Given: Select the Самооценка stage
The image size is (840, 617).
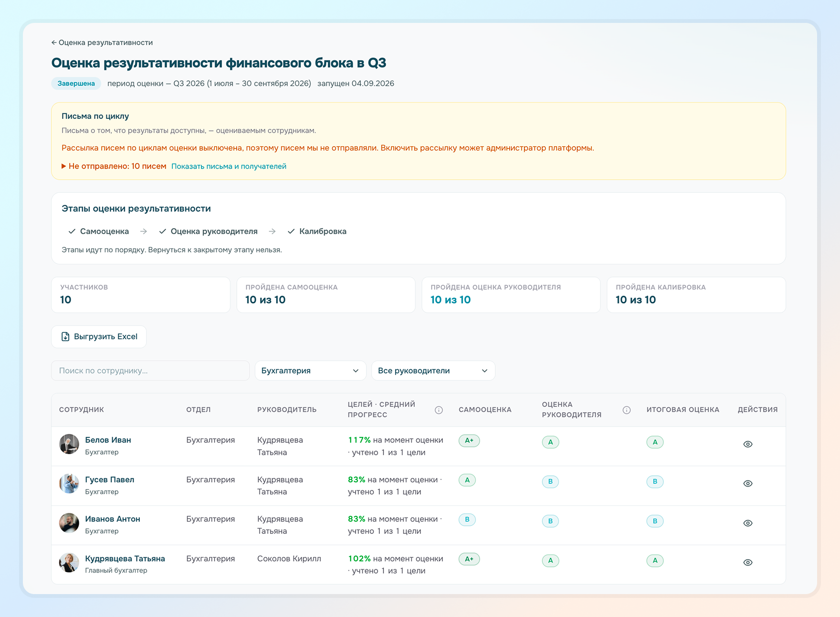Looking at the screenshot, I should pos(99,231).
